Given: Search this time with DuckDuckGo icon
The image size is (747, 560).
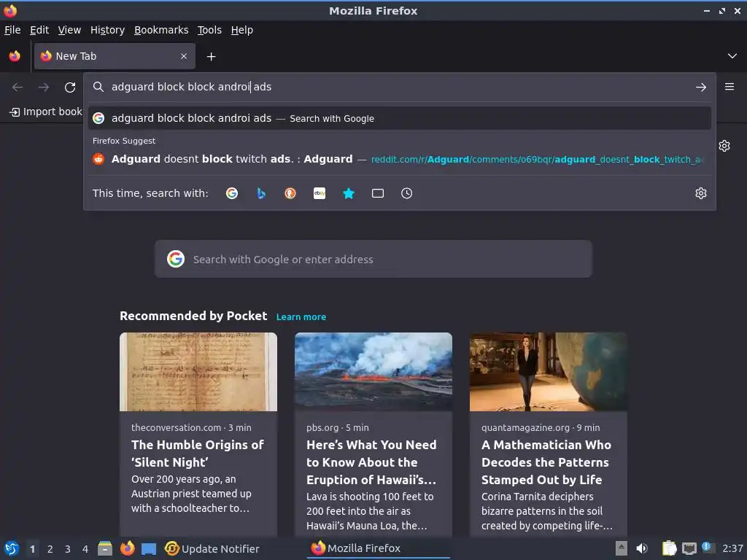Looking at the screenshot, I should click(290, 193).
